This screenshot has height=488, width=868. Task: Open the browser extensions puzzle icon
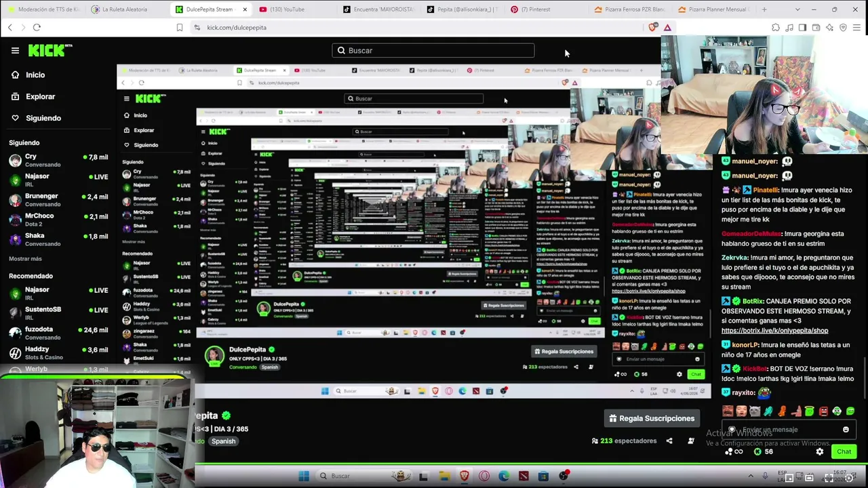pos(776,27)
